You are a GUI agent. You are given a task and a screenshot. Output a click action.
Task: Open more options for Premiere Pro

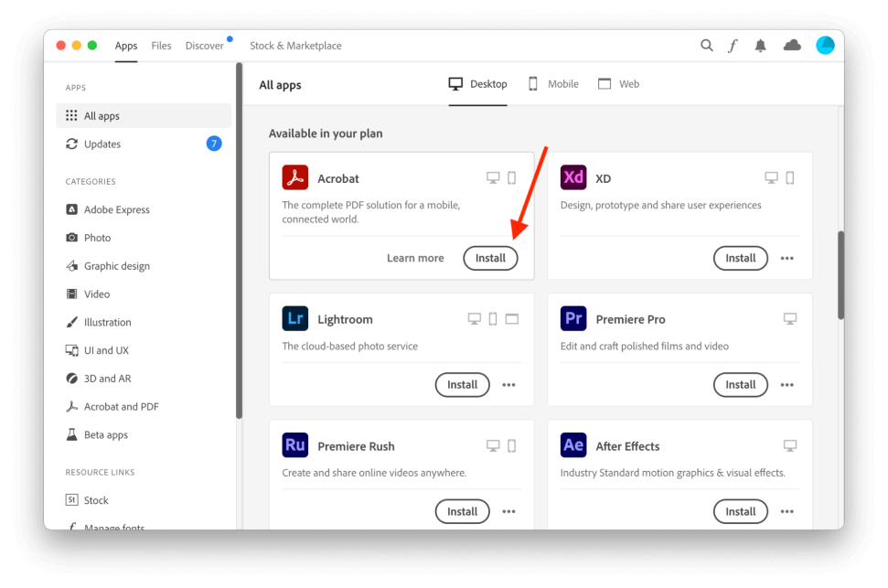786,385
